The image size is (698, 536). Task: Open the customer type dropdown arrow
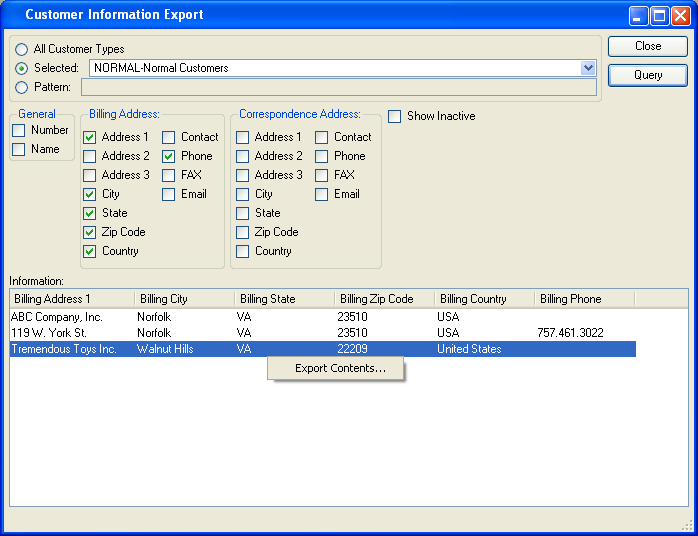[588, 68]
